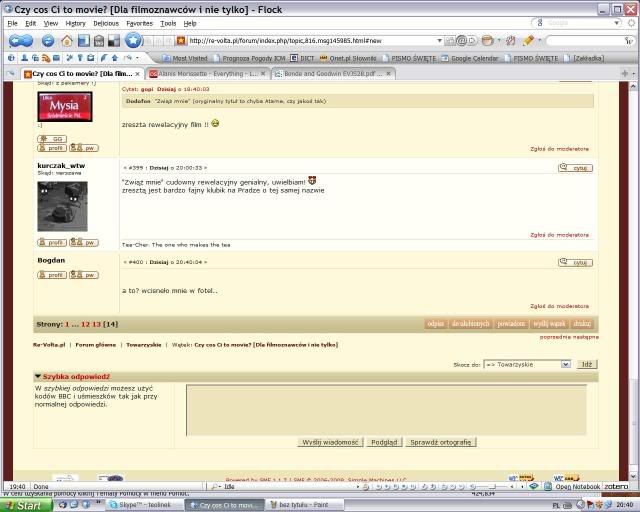Click the 'cytuj' quote button on post #399
The height and width of the screenshot is (512, 640).
(576, 168)
